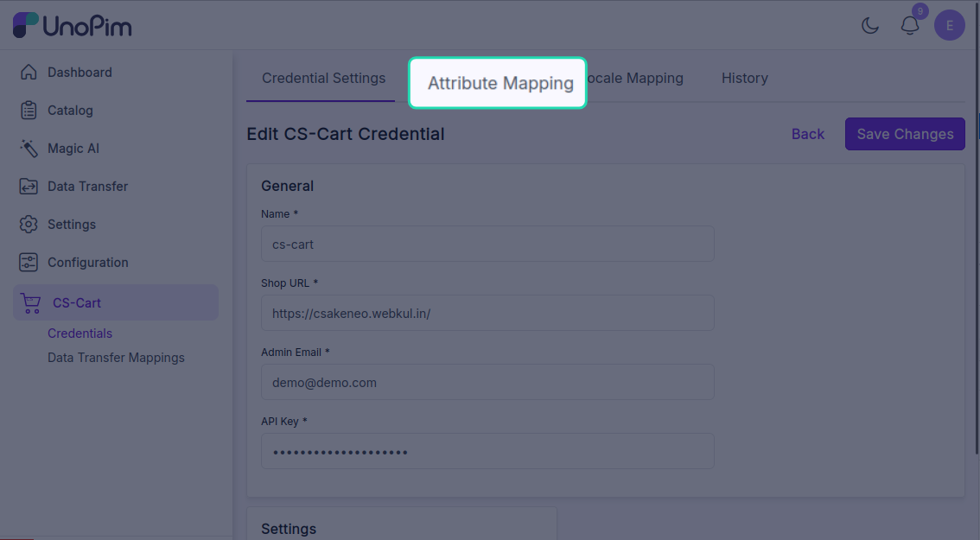
Task: Open user profile avatar E
Action: pyautogui.click(x=950, y=26)
